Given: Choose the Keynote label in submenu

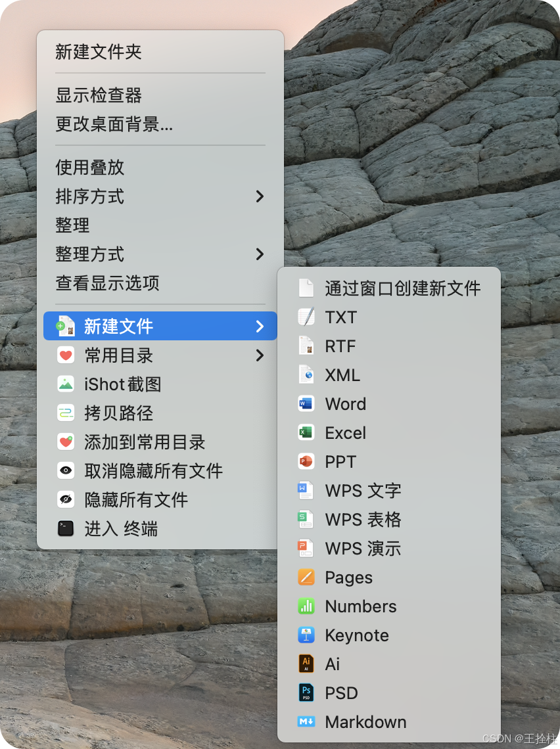Looking at the screenshot, I should (357, 635).
